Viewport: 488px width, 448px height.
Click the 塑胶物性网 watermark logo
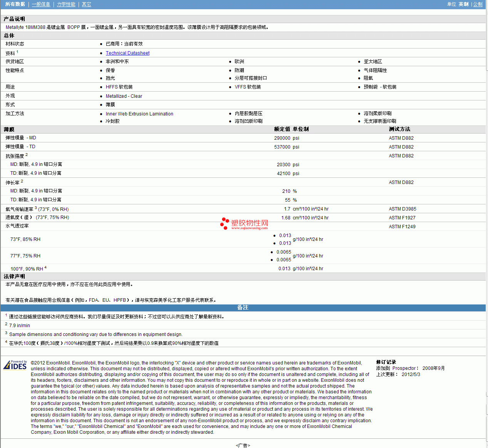(x=244, y=224)
